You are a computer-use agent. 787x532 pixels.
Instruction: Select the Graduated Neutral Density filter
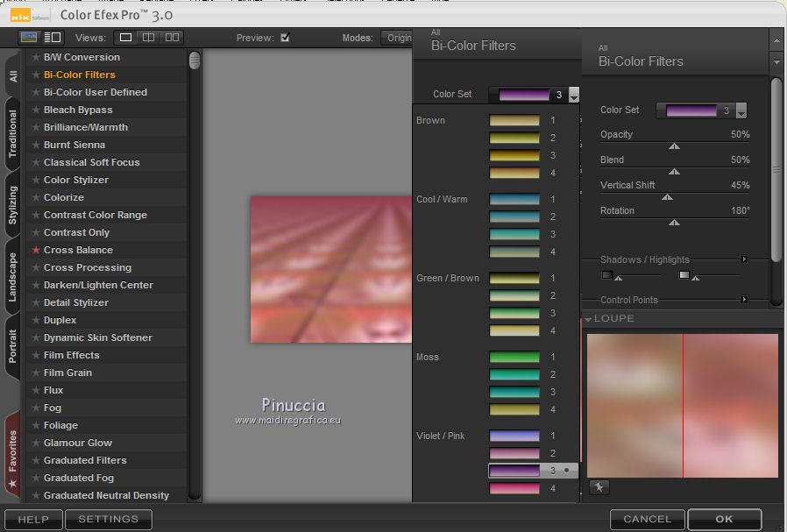tap(107, 495)
